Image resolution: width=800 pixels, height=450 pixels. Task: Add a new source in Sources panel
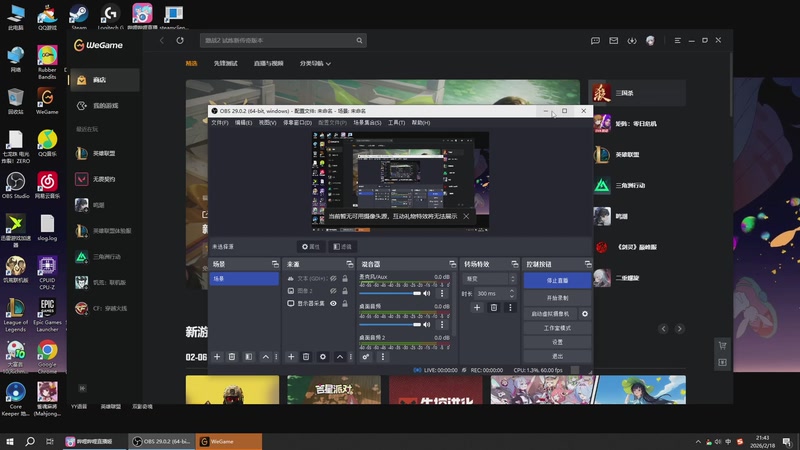[x=291, y=357]
